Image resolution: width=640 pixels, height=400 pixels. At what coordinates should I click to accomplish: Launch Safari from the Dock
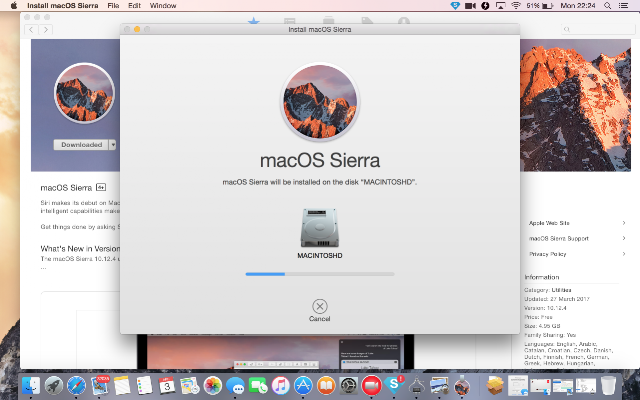[x=76, y=385]
